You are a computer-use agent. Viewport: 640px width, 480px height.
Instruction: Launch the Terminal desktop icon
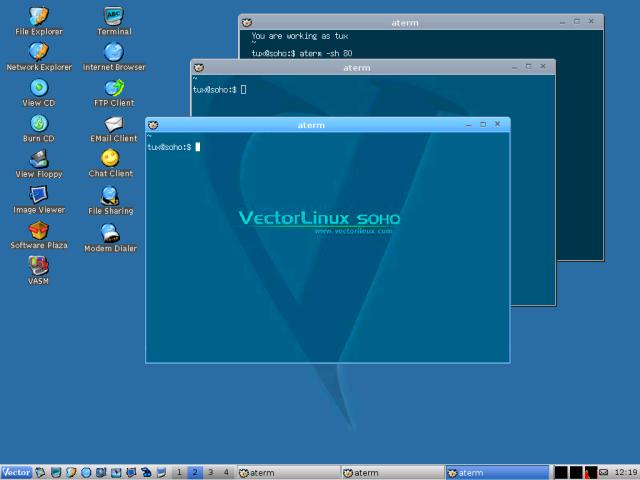tap(114, 21)
